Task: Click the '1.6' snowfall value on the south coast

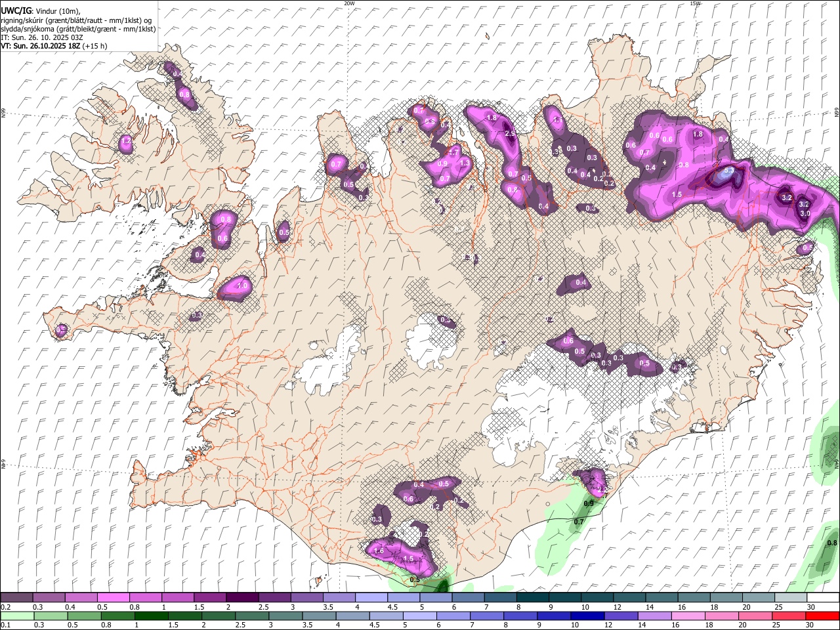Action: [379, 551]
